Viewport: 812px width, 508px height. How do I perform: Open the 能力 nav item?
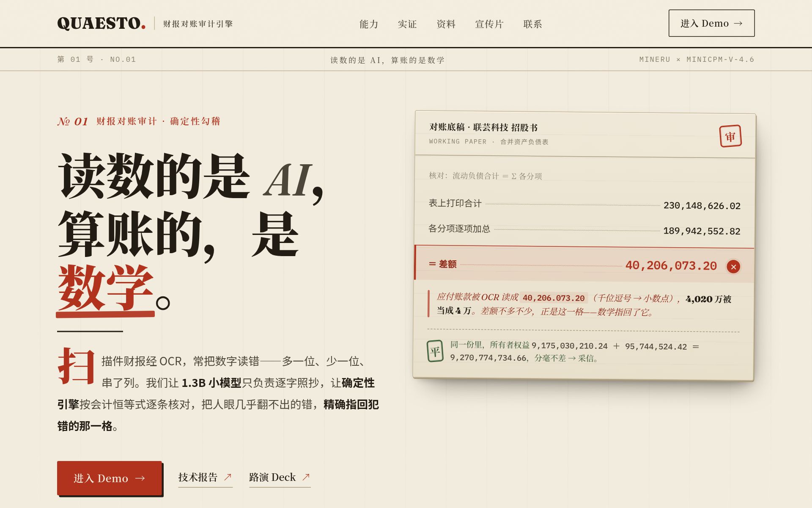369,24
